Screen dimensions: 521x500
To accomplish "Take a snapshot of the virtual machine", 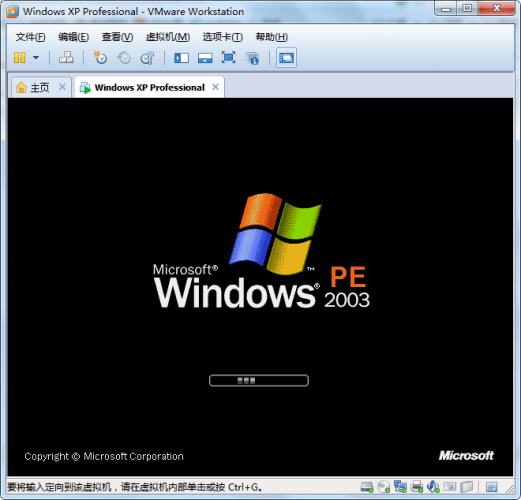I will [100, 58].
